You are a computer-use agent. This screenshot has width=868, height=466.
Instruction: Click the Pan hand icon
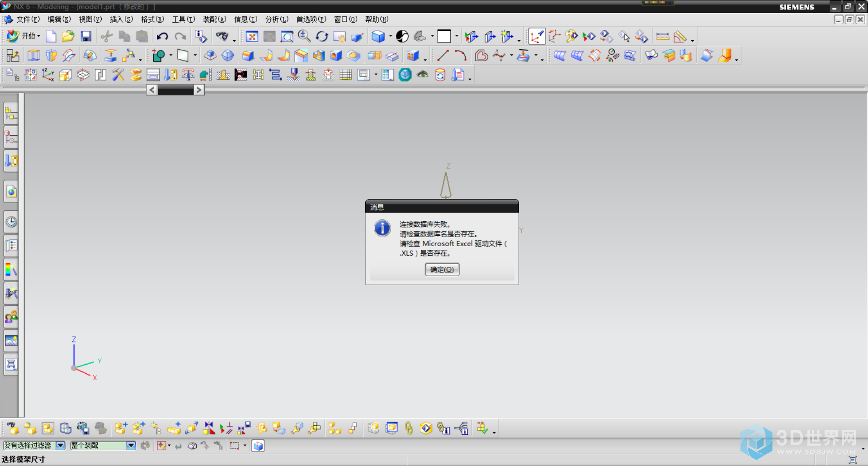click(340, 36)
